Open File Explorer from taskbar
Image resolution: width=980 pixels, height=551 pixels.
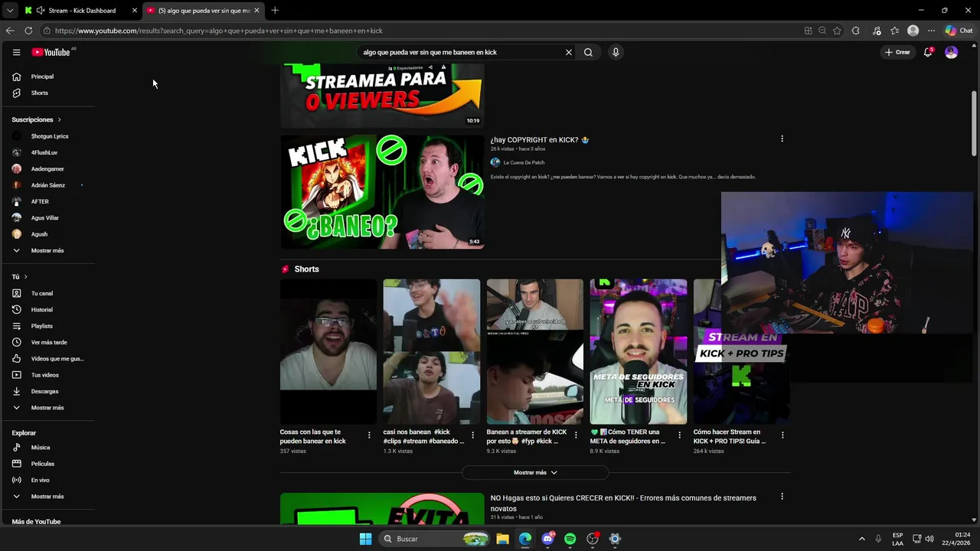point(502,539)
